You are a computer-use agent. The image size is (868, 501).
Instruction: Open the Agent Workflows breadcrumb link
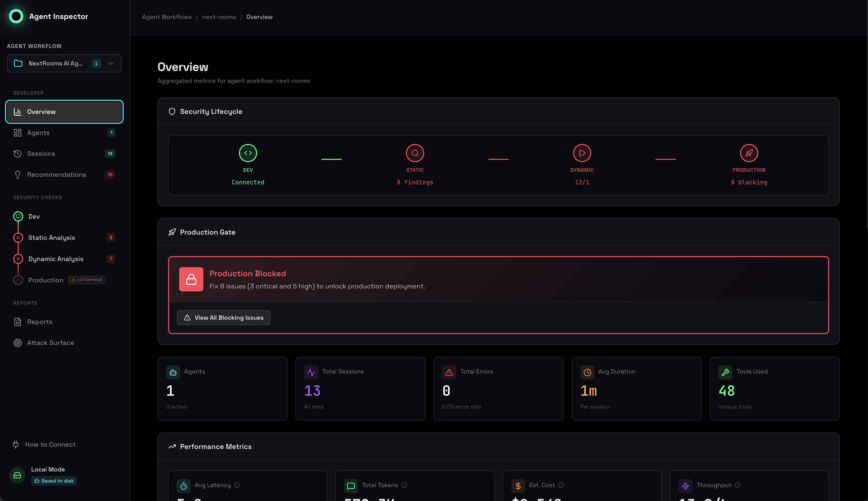(x=167, y=17)
